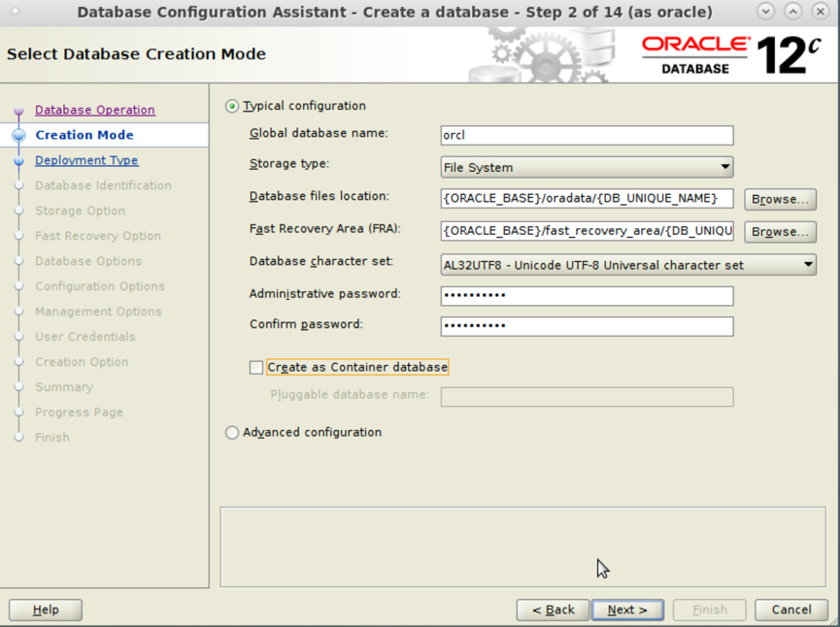Click the Global database name field

[x=587, y=135]
